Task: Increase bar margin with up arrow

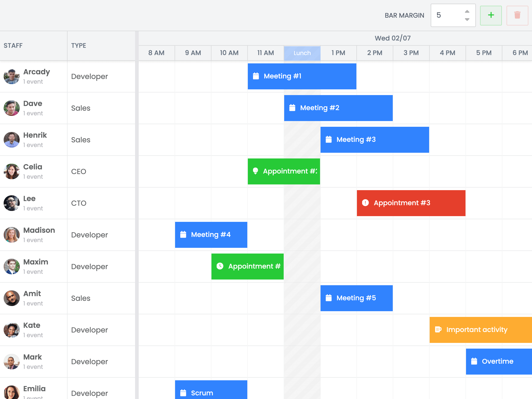Action: coord(467,11)
